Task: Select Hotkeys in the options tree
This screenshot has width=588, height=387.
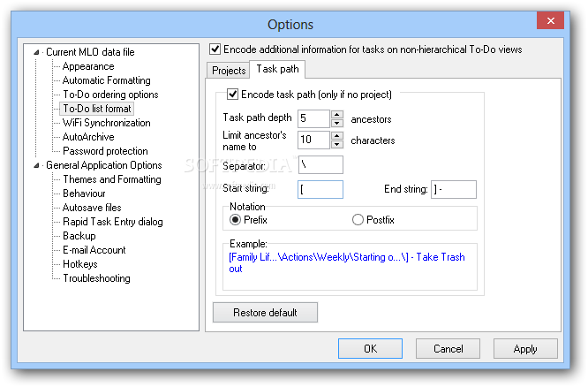Action: [x=80, y=264]
